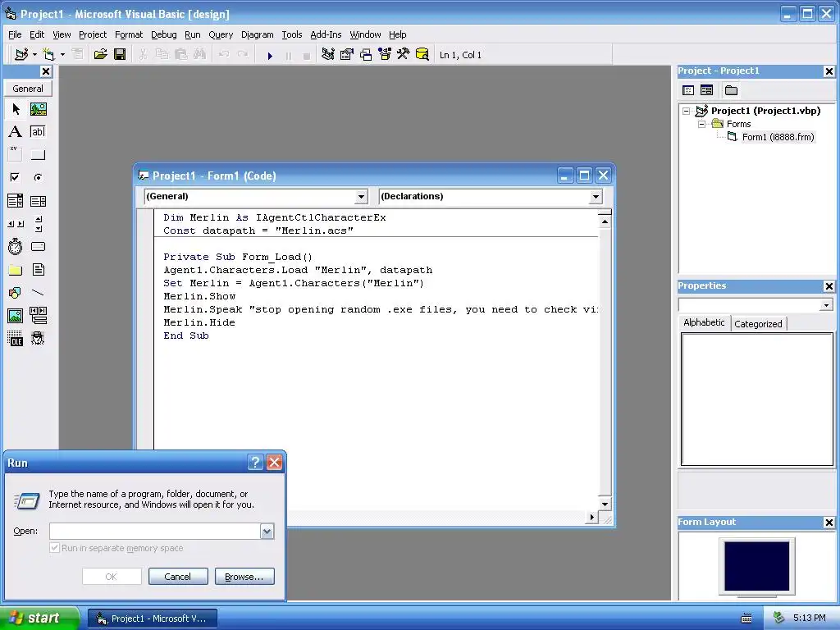Select the Shape control tool
840x630 pixels.
click(16, 293)
